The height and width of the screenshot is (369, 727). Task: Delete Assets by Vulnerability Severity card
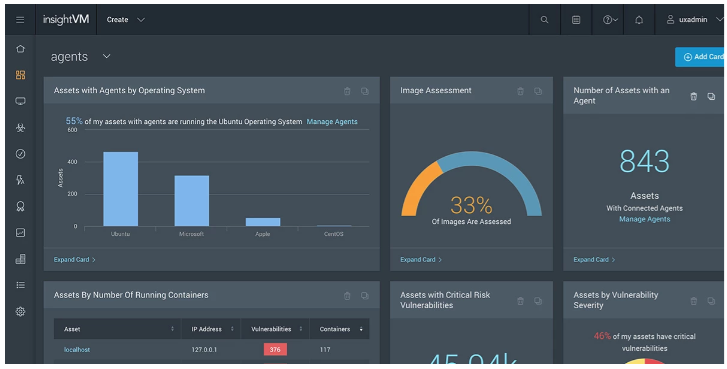(694, 301)
